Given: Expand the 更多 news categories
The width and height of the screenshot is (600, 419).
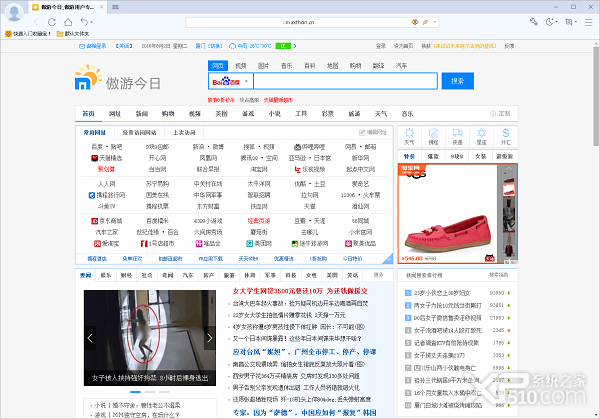Looking at the screenshot, I should pyautogui.click(x=378, y=275).
